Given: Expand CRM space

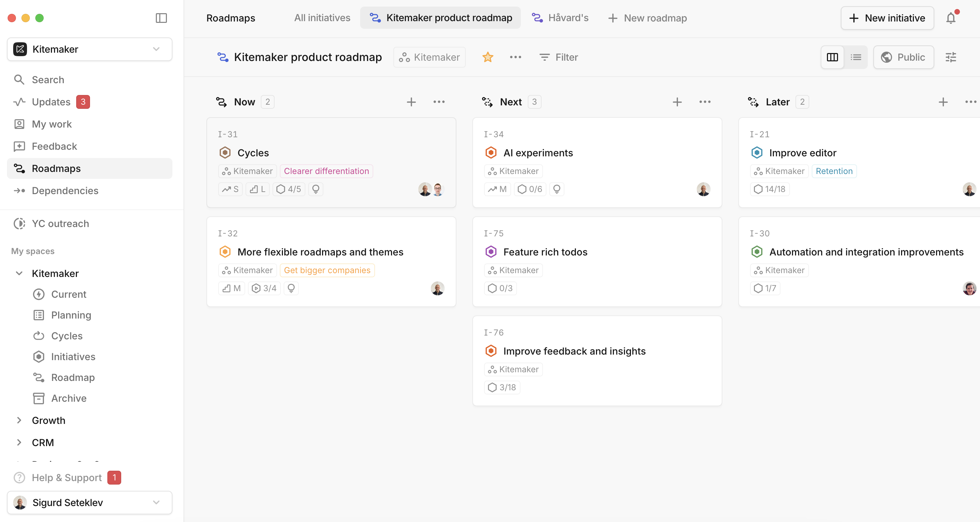Looking at the screenshot, I should [19, 442].
